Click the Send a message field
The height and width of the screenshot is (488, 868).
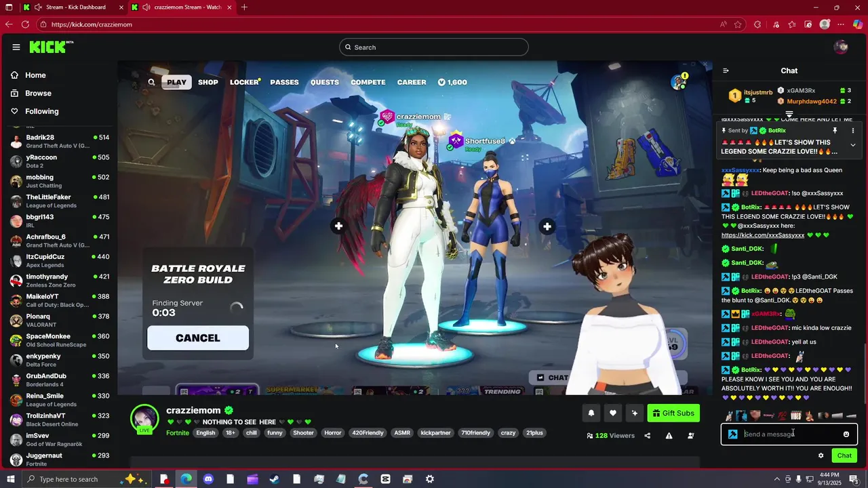(789, 434)
